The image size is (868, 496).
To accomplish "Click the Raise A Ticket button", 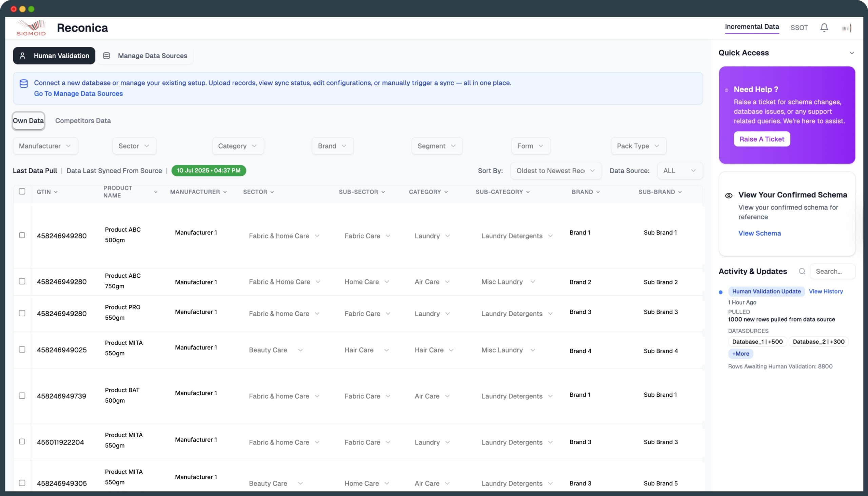I will pos(762,139).
